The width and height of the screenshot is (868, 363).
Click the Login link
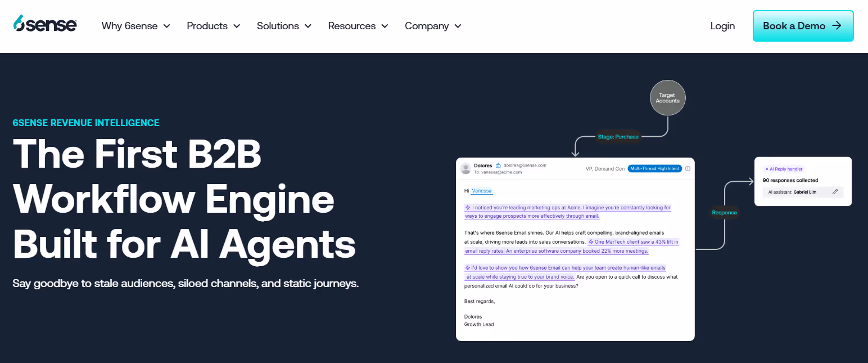[722, 26]
